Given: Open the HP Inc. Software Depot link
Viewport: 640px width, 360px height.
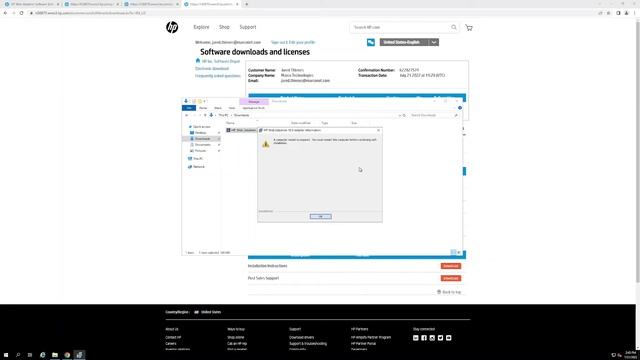Looking at the screenshot, I should (x=221, y=61).
